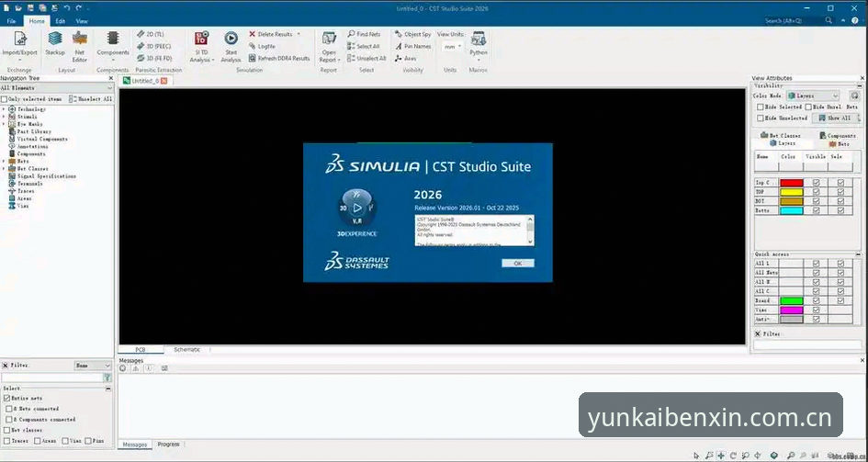The image size is (868, 462).
Task: Close the Navigation Tree panel
Action: coord(111,78)
